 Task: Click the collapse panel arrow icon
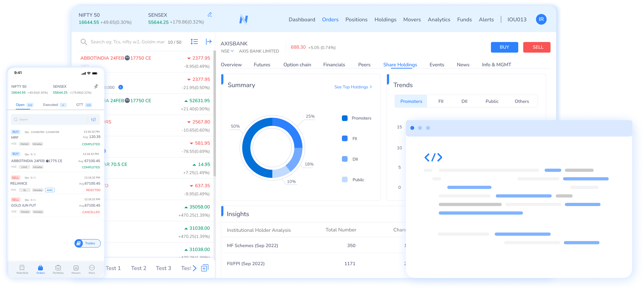click(208, 42)
